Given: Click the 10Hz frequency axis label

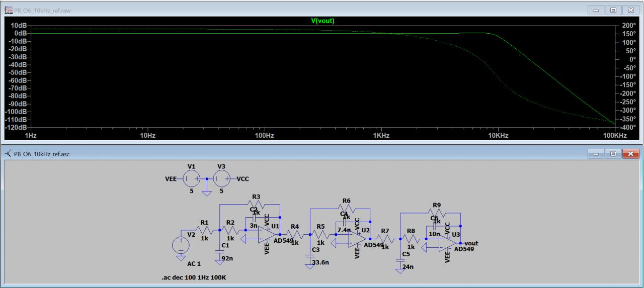Looking at the screenshot, I should pyautogui.click(x=147, y=136).
